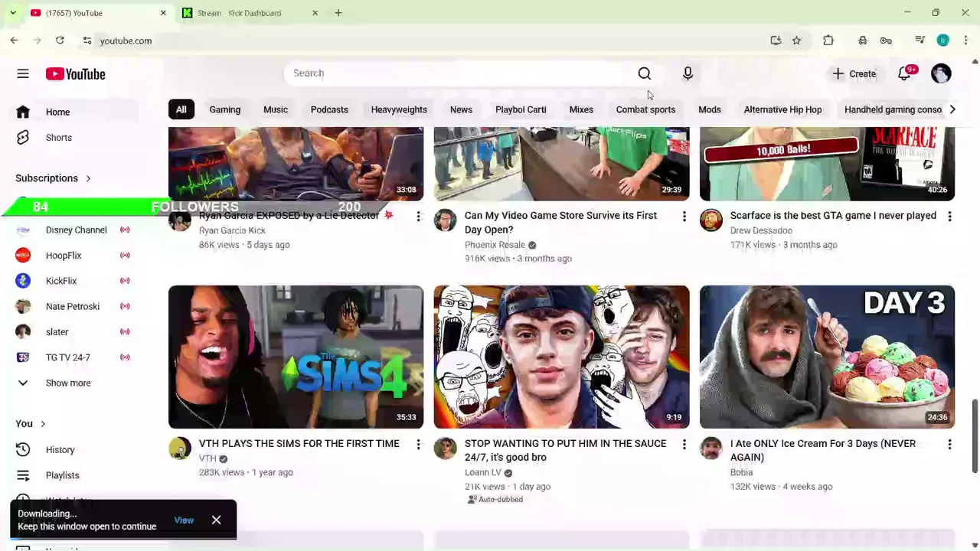
Task: Select the All category chip
Action: tap(181, 109)
